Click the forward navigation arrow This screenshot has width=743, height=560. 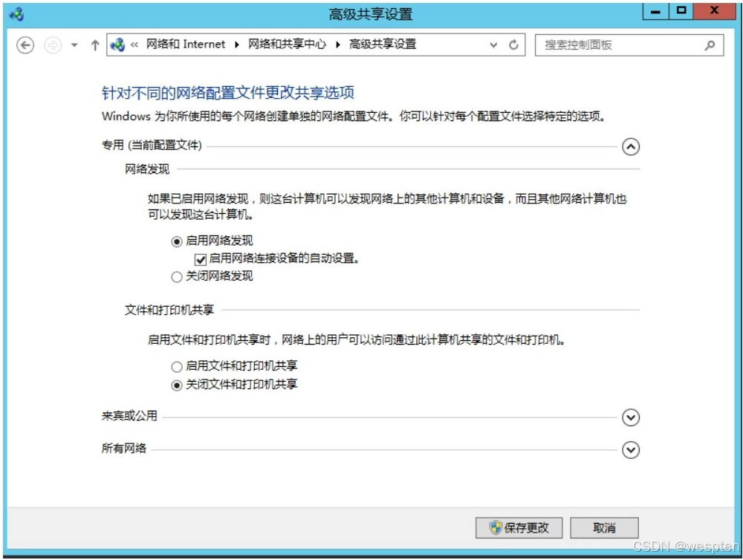coord(53,45)
